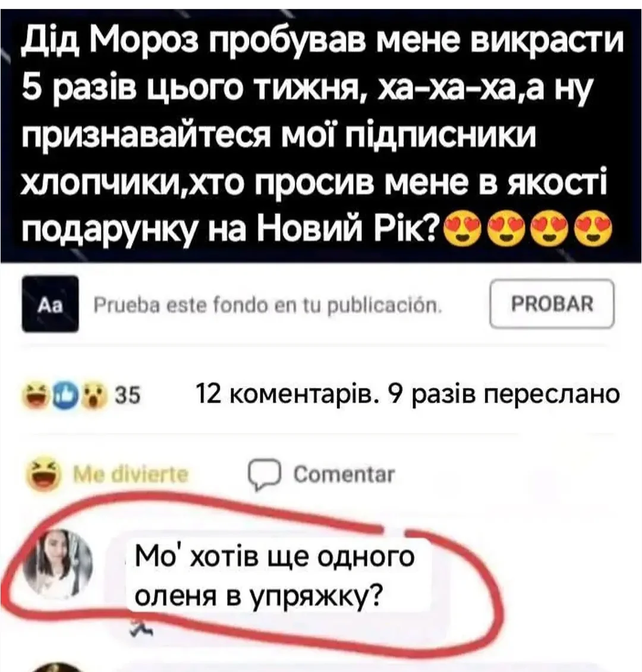Click the Me divierte laughing emoji
The image size is (642, 672).
pyautogui.click(x=43, y=475)
